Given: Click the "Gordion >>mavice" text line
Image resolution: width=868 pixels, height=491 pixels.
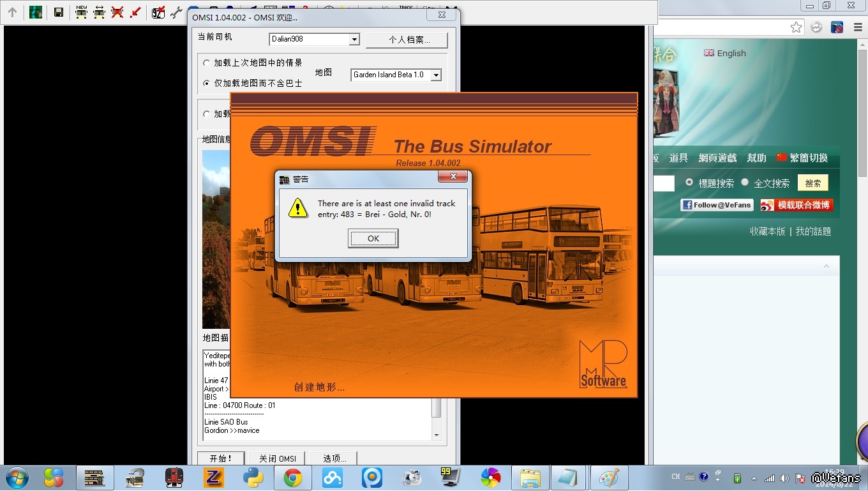Looking at the screenshot, I should point(232,430).
